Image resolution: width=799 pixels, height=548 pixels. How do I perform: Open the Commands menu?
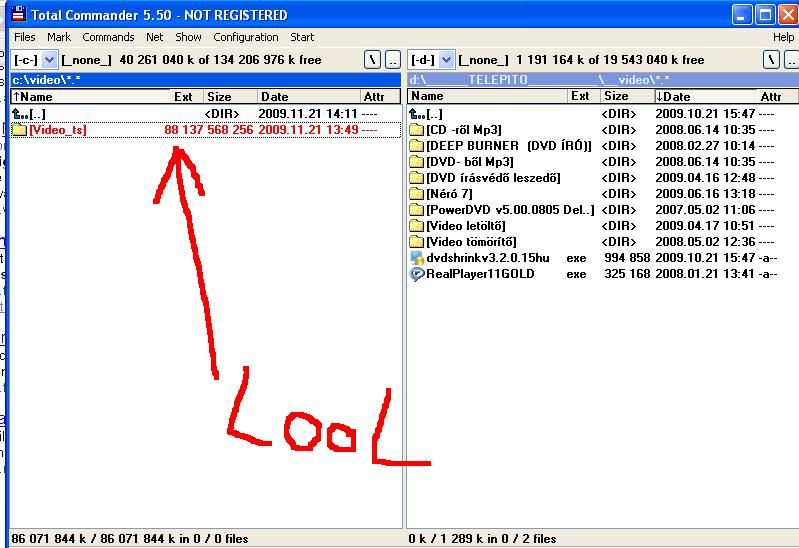click(108, 37)
